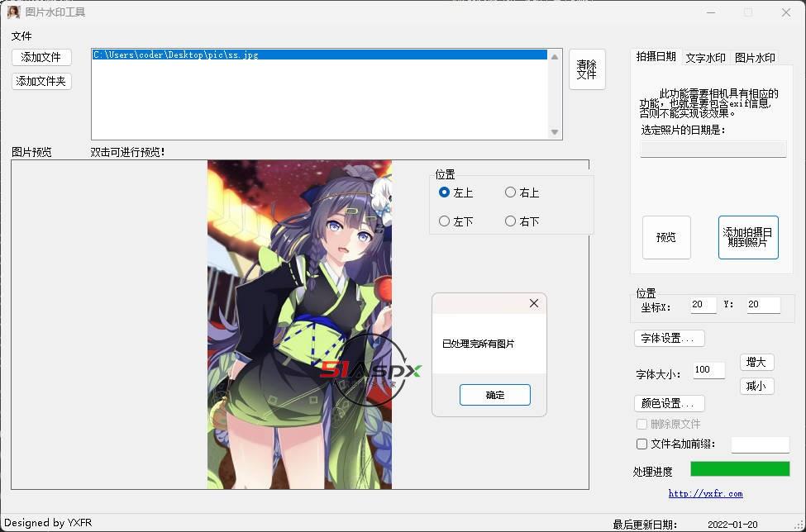Click the Designed by YXFR status text
806x532 pixels.
[x=48, y=523]
